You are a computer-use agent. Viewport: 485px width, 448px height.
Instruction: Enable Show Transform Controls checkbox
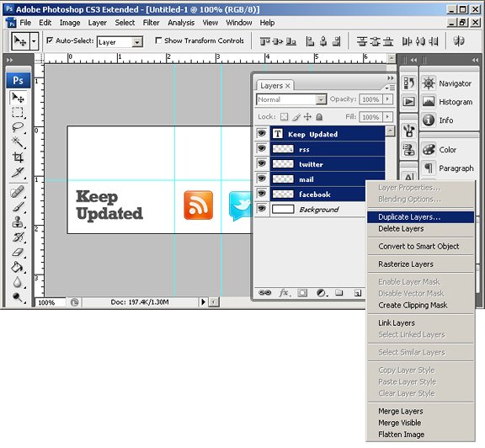pyautogui.click(x=158, y=40)
